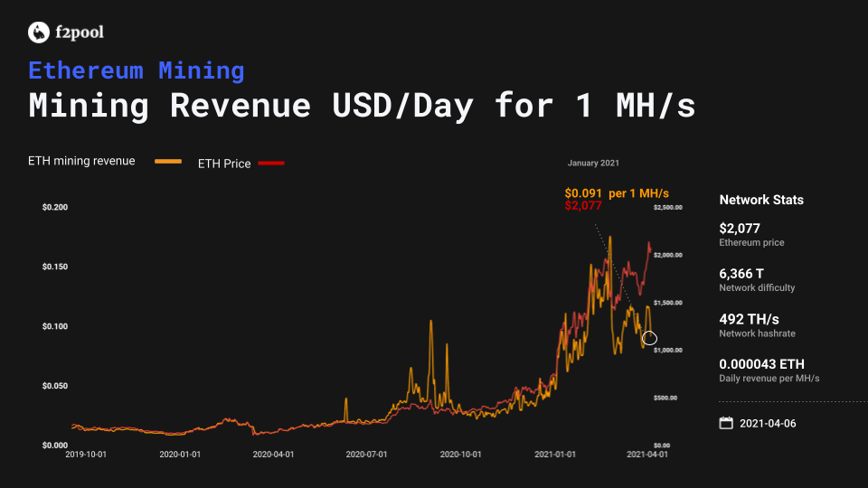This screenshot has height=488, width=868.
Task: Click the '2020-10-01' x-axis date
Action: pos(460,455)
